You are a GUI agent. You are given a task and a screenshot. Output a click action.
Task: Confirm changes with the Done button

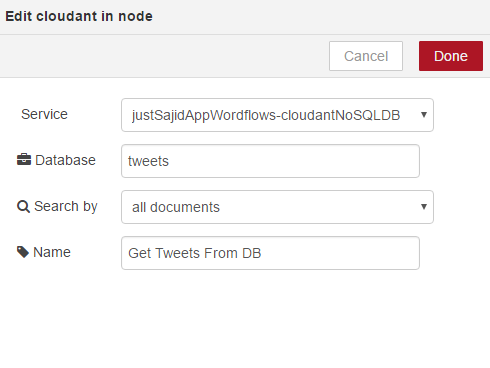tap(451, 56)
